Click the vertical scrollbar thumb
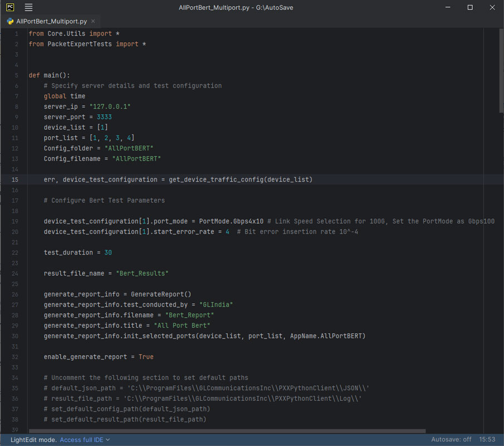 (x=501, y=70)
